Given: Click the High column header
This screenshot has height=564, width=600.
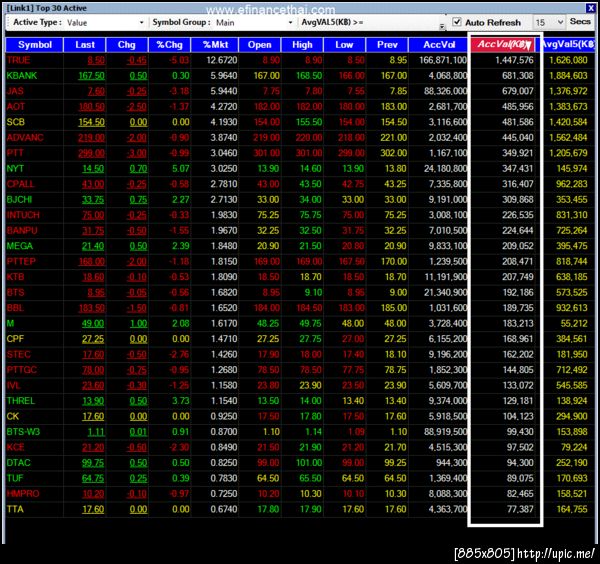Looking at the screenshot, I should pos(302,45).
